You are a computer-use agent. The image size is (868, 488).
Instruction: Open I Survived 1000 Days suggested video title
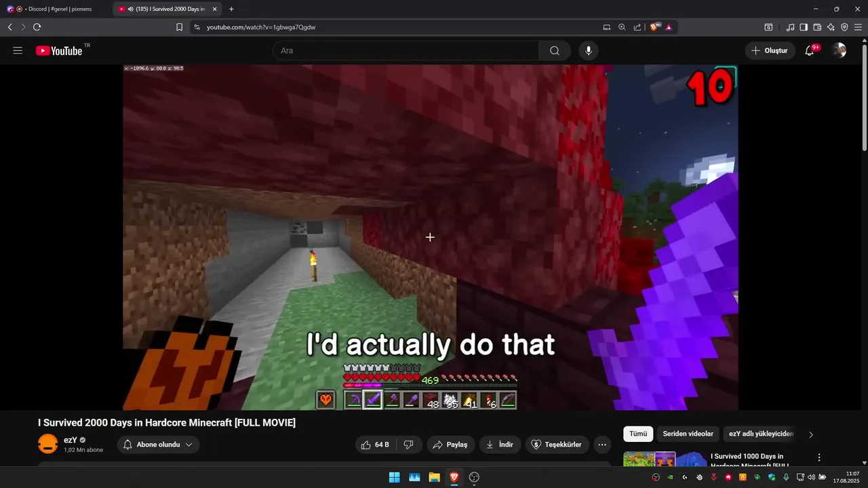(751, 460)
